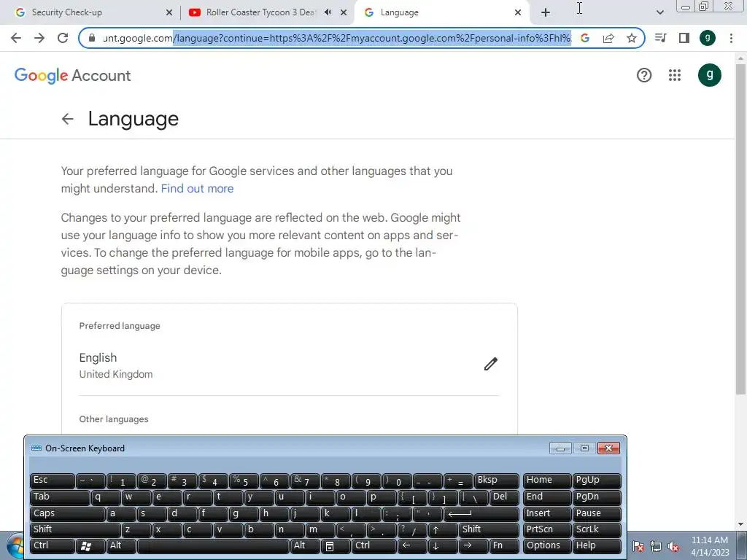
Task: Toggle right Shift on the On-Screen Keyboard
Action: (489, 529)
